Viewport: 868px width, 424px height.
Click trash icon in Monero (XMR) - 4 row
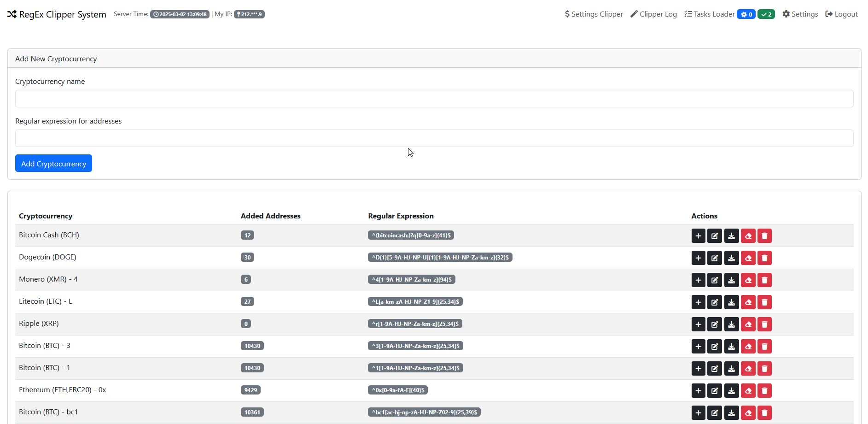pyautogui.click(x=764, y=280)
